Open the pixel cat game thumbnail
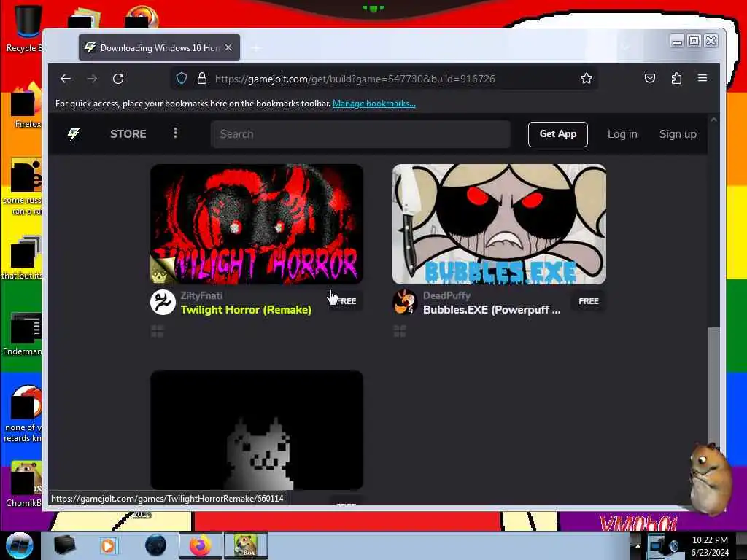This screenshot has width=747, height=560. point(257,430)
